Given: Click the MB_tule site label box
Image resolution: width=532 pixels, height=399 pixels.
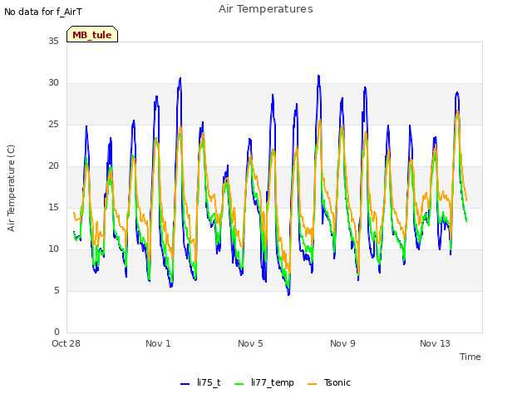Looking at the screenshot, I should click(92, 34).
